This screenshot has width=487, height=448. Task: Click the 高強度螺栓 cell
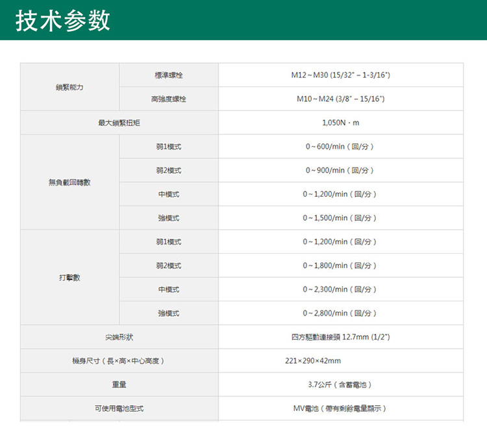(168, 99)
